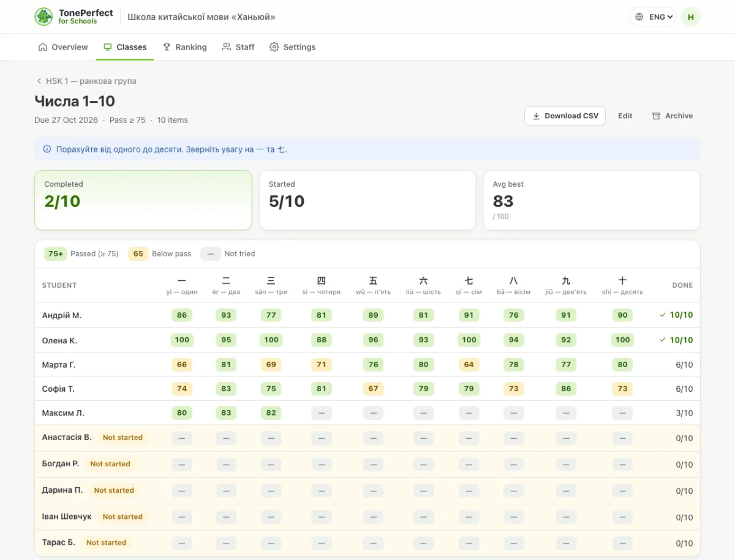Image resolution: width=735 pixels, height=560 pixels.
Task: Open student Анастасія В. row
Action: (x=367, y=438)
